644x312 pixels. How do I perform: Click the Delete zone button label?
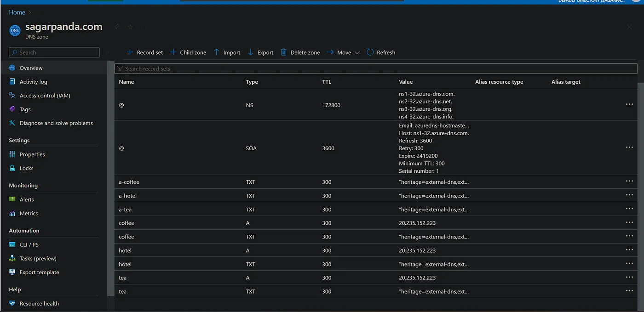pyautogui.click(x=305, y=52)
